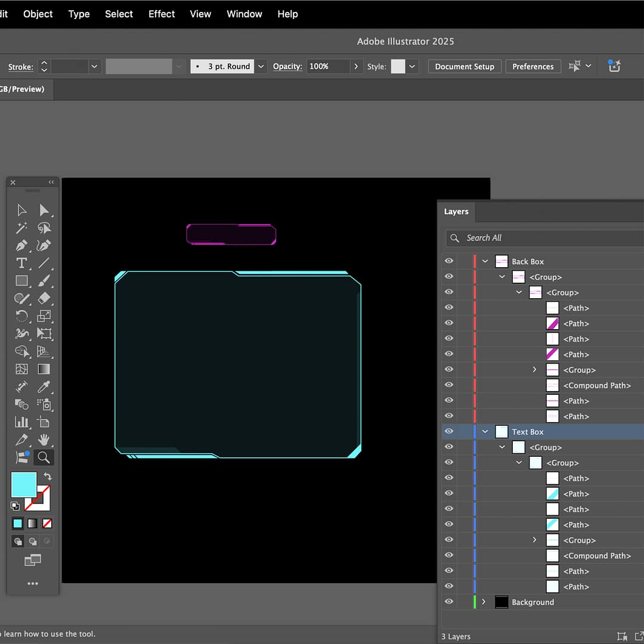Click the cyan Fill color swatch
This screenshot has height=644, width=644.
pyautogui.click(x=24, y=484)
